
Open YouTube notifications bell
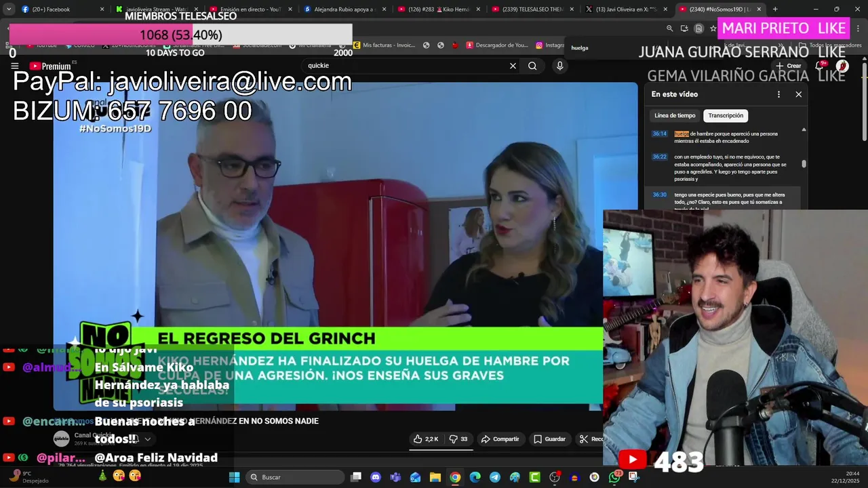click(x=820, y=66)
